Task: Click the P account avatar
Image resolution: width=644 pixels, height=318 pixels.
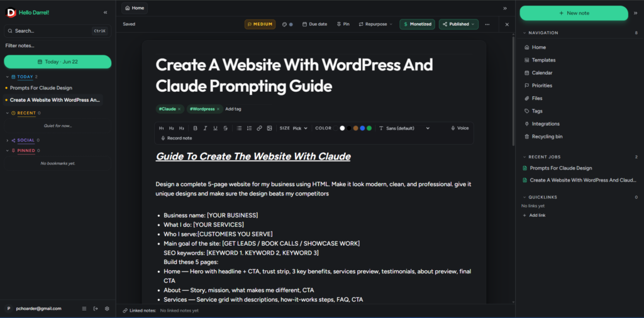Action: [x=9, y=309]
